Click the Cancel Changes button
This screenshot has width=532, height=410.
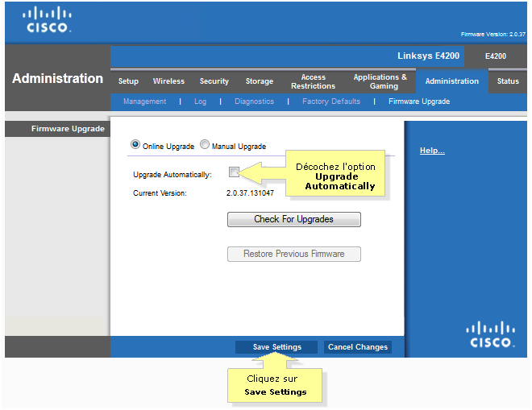(x=358, y=347)
